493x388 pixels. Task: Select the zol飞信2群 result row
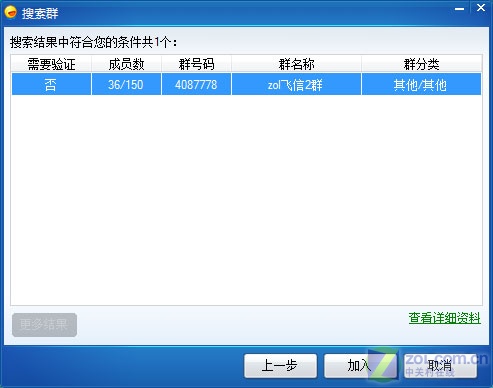[246, 84]
